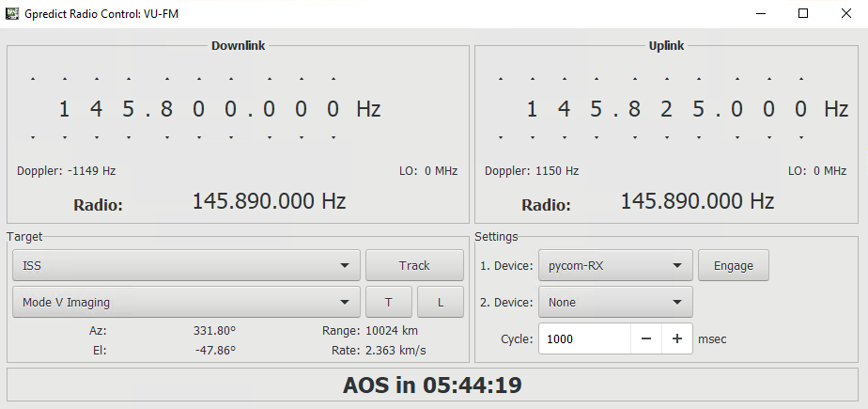Click the El value -47.86°
This screenshot has width=868, height=409.
(x=215, y=351)
